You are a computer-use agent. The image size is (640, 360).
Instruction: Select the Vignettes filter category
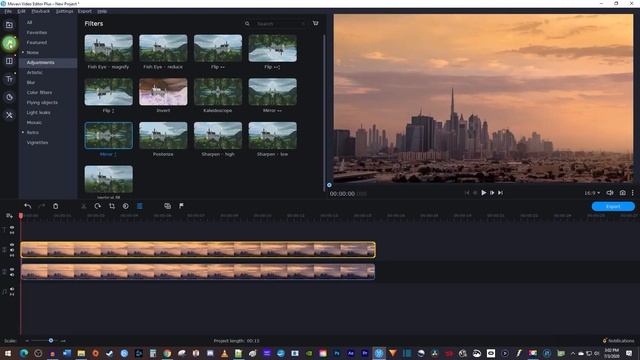click(x=37, y=142)
